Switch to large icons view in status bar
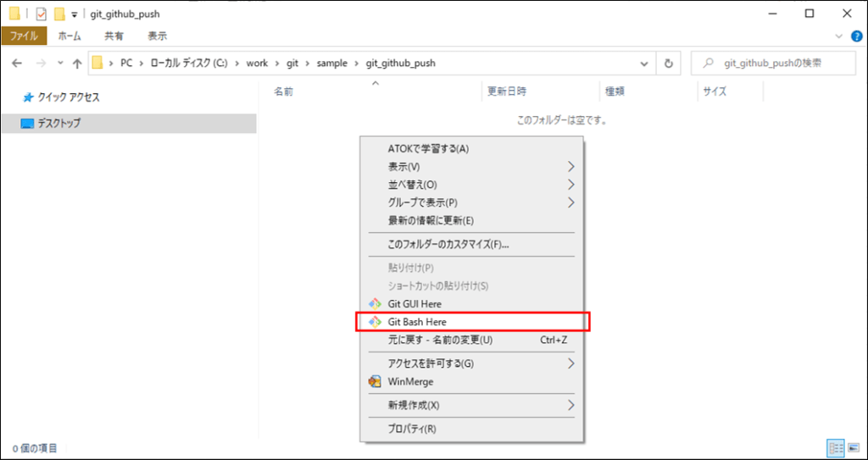 coord(854,447)
